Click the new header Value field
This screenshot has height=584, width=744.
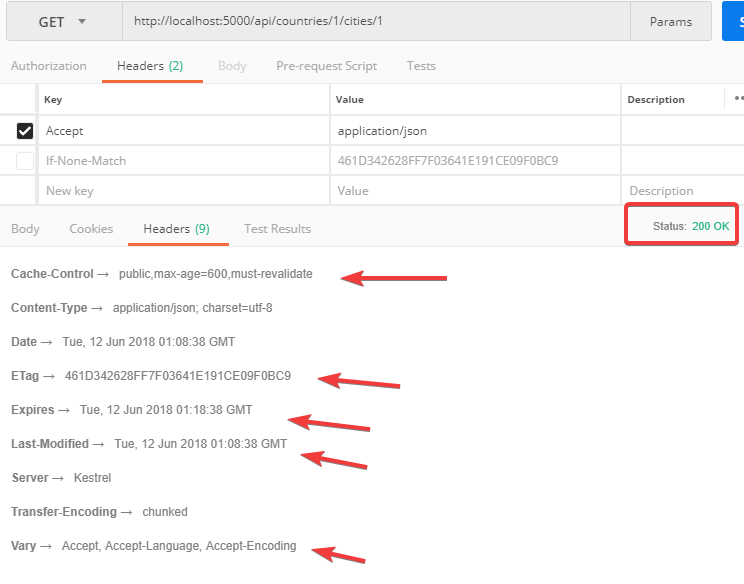click(475, 191)
